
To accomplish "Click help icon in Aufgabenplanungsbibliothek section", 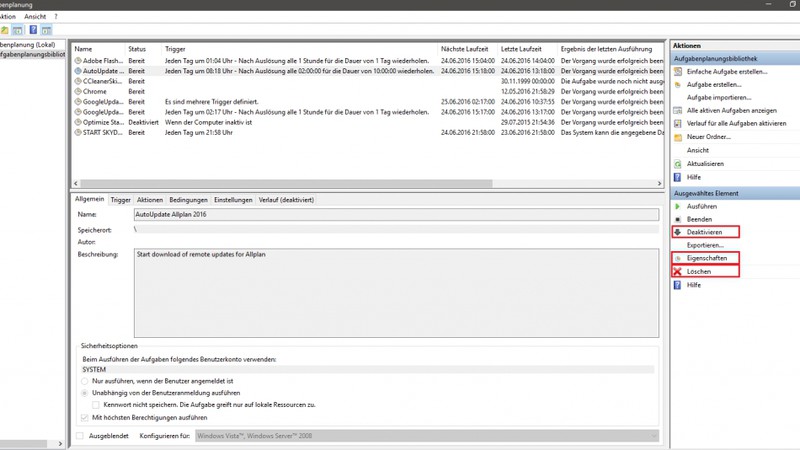I will tap(678, 177).
